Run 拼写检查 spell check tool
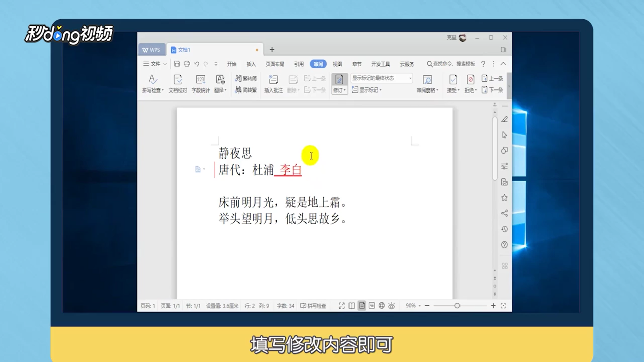 point(153,83)
